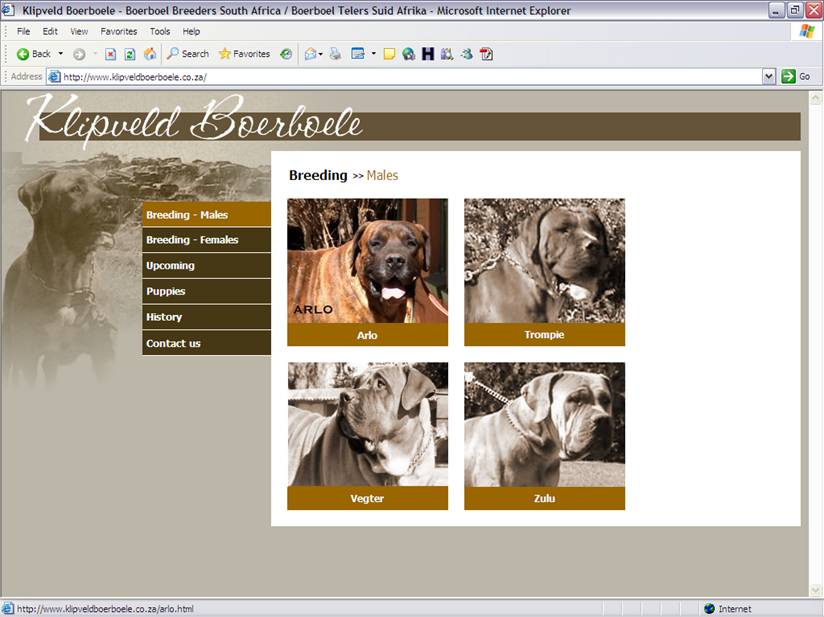
Task: Click the green figure toolbar icon
Action: (467, 54)
